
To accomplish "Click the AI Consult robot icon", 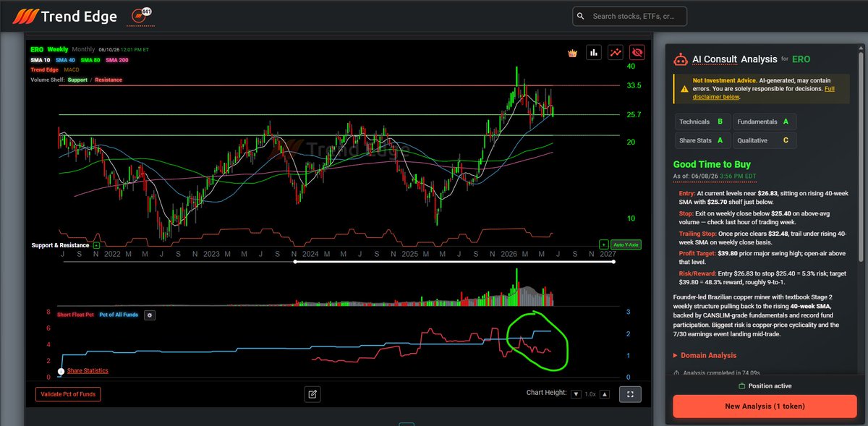I will click(x=680, y=59).
